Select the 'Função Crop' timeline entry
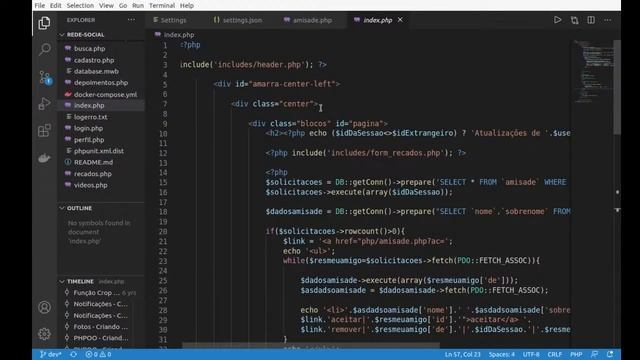This screenshot has height=360, width=640. 100,293
